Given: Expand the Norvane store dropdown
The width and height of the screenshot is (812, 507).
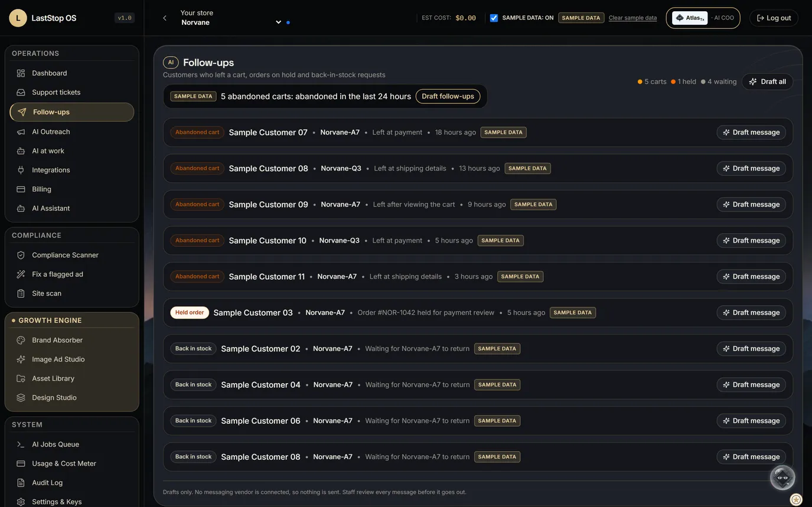Looking at the screenshot, I should pyautogui.click(x=278, y=22).
